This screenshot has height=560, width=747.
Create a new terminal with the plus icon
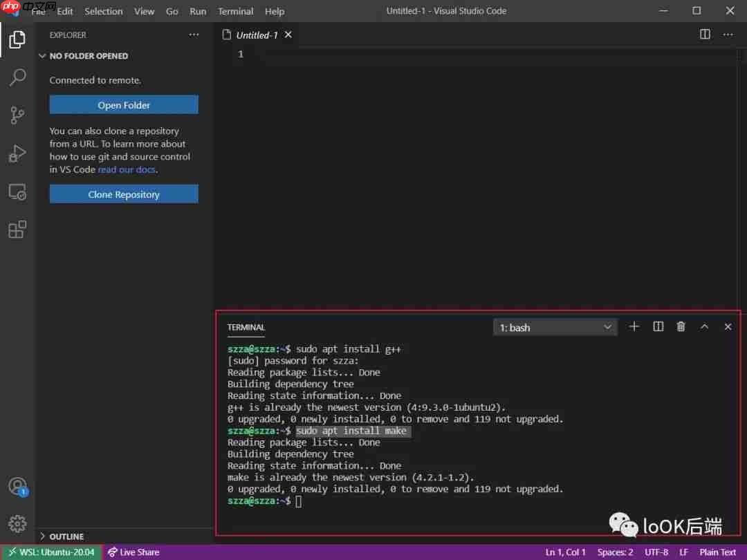(x=634, y=326)
